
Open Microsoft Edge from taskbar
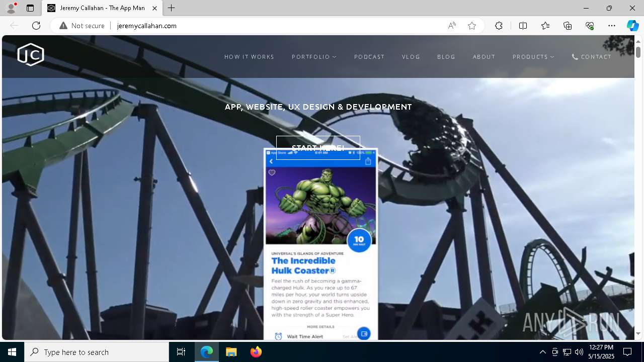[207, 352]
